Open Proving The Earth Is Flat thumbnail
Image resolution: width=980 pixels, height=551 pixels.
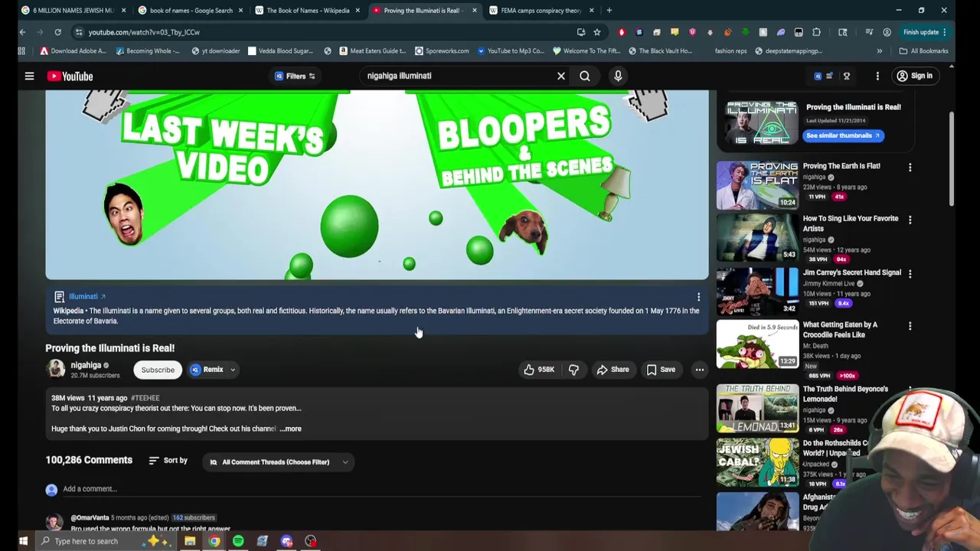(x=757, y=184)
